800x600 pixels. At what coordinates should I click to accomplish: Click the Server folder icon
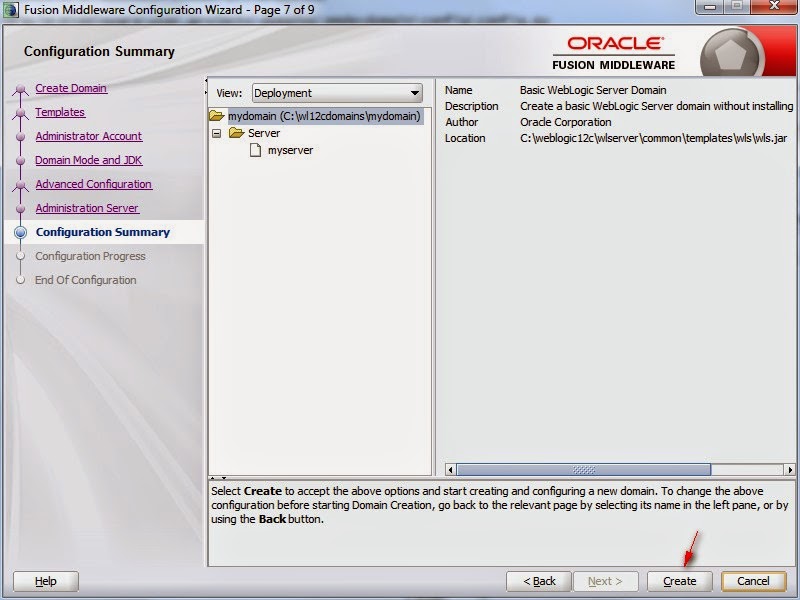[235, 132]
